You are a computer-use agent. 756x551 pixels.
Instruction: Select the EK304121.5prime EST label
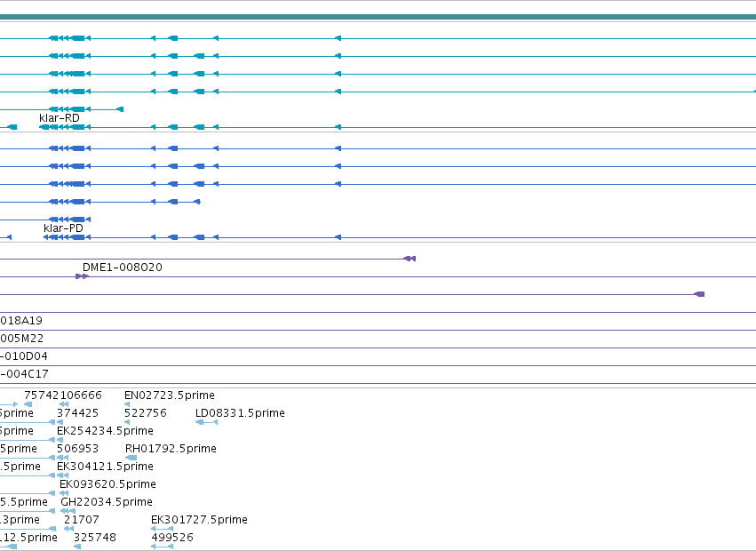click(105, 467)
